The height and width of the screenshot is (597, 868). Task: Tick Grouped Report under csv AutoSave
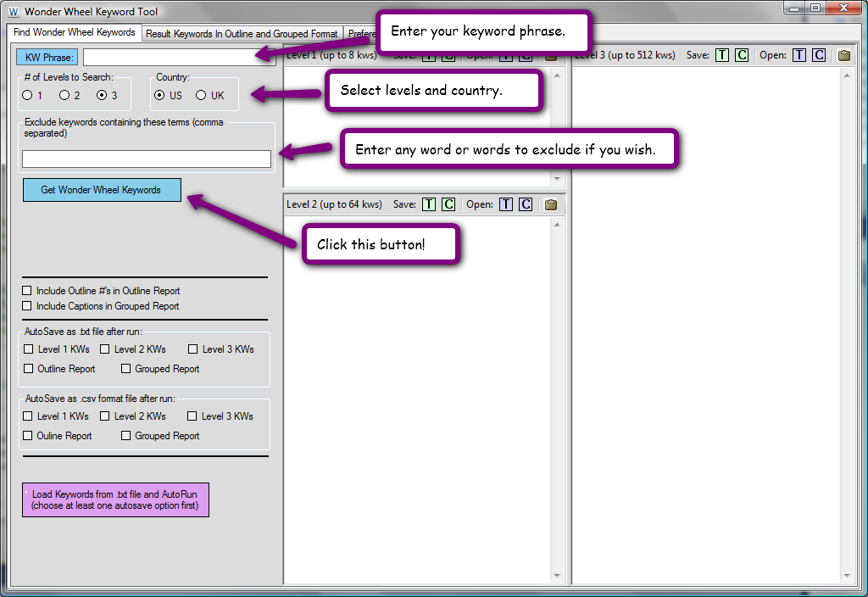[126, 436]
